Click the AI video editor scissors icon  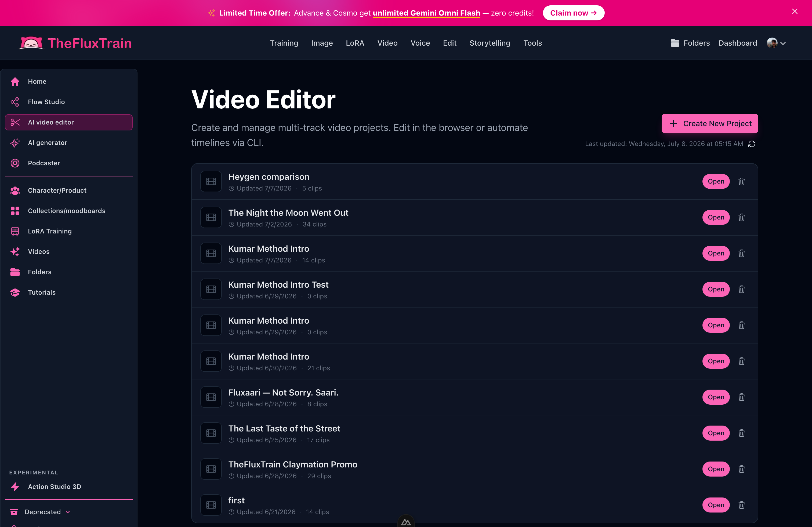point(15,122)
